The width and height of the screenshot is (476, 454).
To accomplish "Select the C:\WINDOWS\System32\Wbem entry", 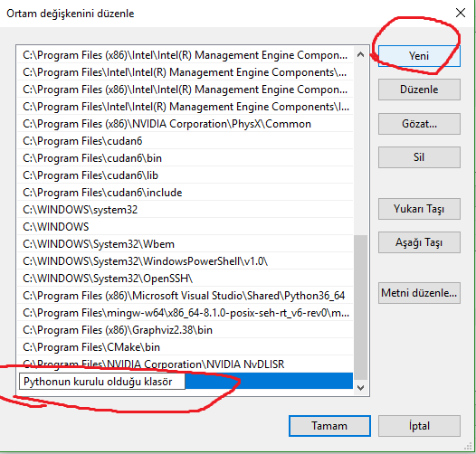I will 186,244.
